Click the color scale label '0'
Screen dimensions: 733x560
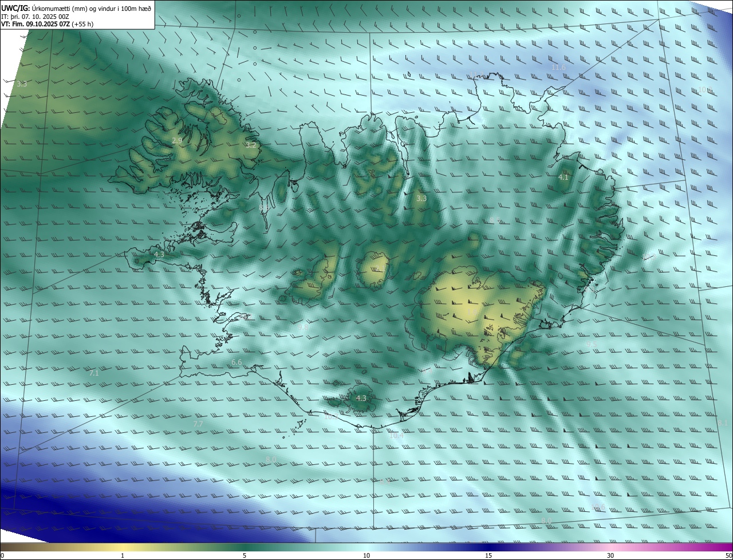coord(2,555)
